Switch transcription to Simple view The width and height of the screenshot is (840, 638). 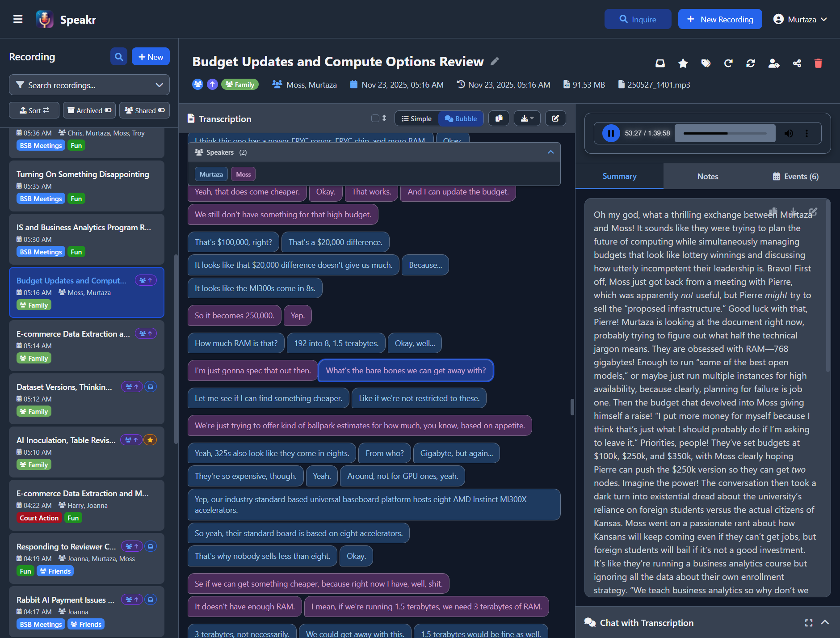pyautogui.click(x=416, y=118)
